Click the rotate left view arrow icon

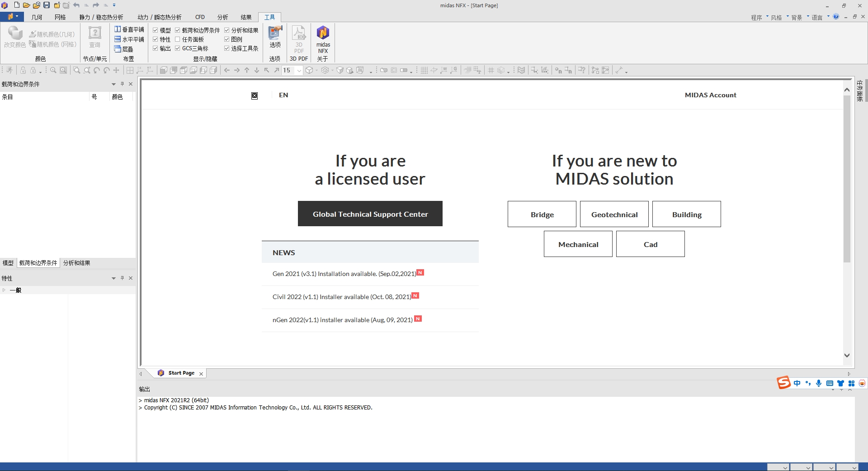pyautogui.click(x=227, y=70)
